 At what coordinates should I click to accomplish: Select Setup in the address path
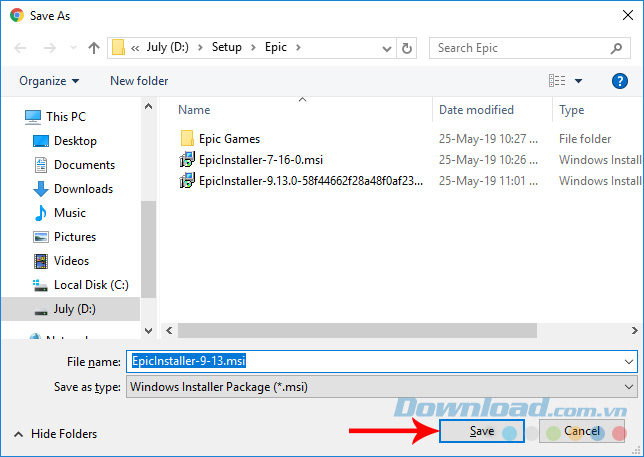click(x=227, y=47)
